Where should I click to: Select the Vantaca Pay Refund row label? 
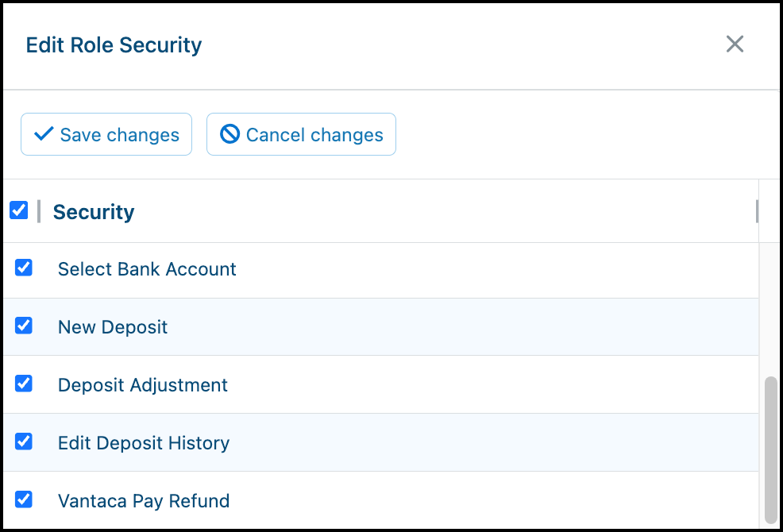point(144,501)
